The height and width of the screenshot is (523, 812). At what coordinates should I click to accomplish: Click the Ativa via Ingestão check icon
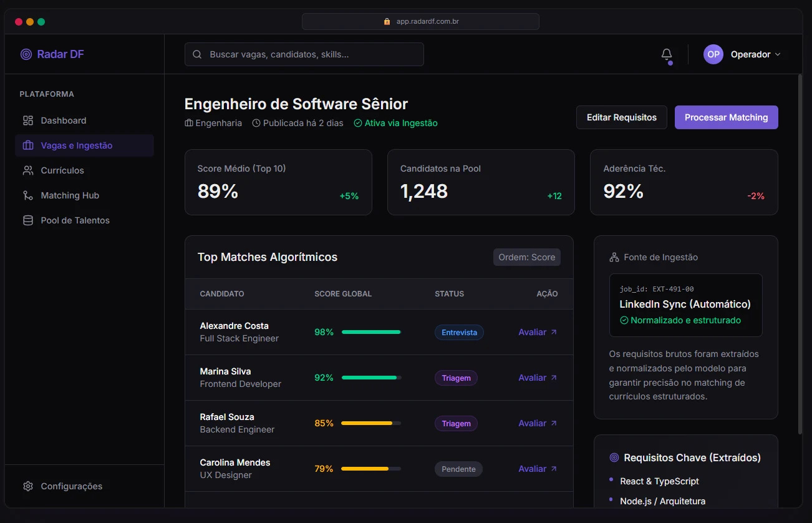[358, 123]
